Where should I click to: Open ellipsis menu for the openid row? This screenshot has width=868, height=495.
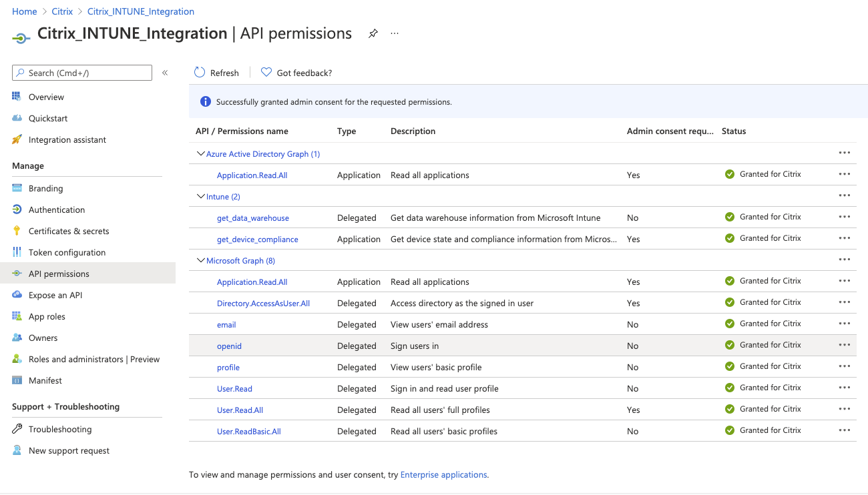point(845,345)
